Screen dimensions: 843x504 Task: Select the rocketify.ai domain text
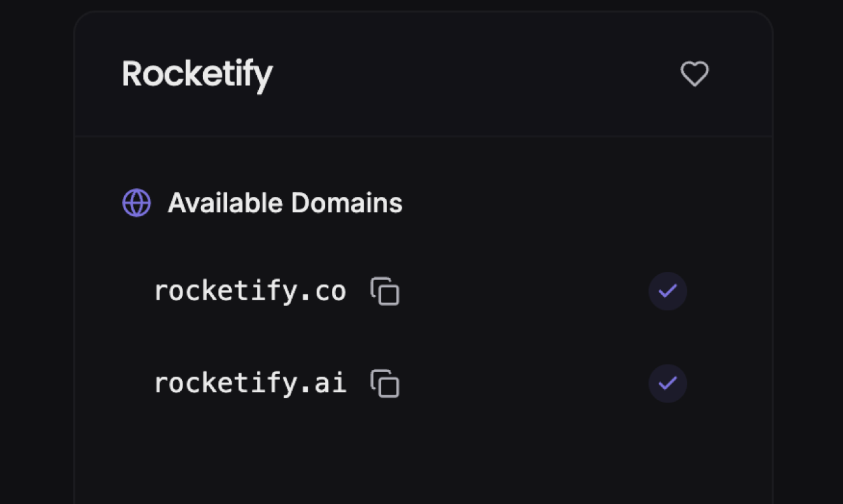[x=250, y=383]
